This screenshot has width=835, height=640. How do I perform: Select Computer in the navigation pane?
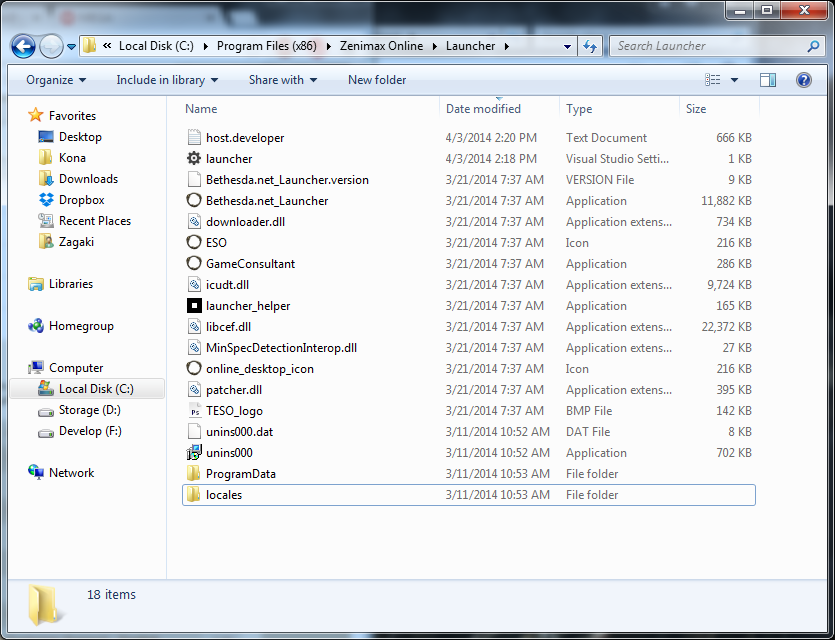pyautogui.click(x=66, y=368)
